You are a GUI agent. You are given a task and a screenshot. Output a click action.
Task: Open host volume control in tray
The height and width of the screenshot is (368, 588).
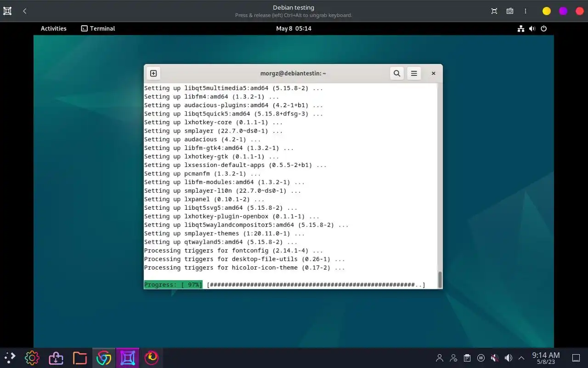click(509, 358)
